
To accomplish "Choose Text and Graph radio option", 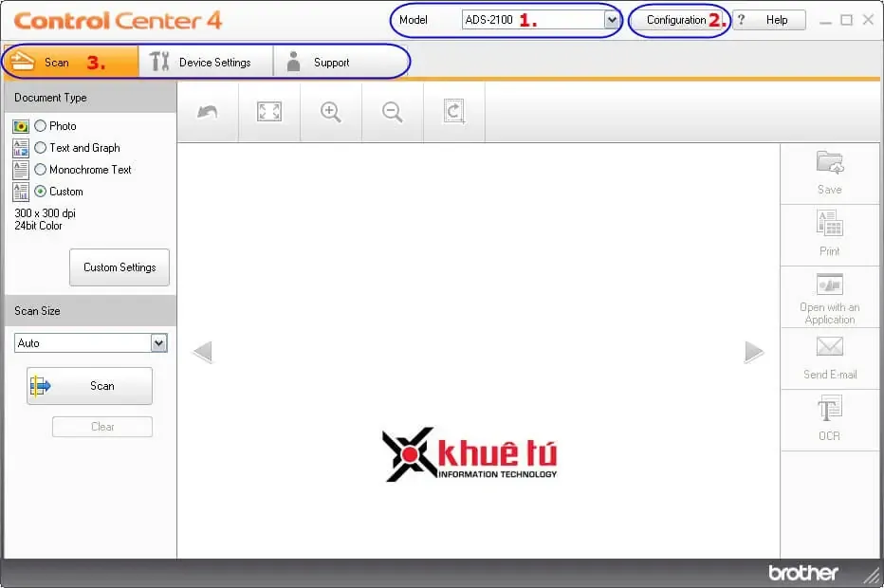I will pyautogui.click(x=41, y=147).
